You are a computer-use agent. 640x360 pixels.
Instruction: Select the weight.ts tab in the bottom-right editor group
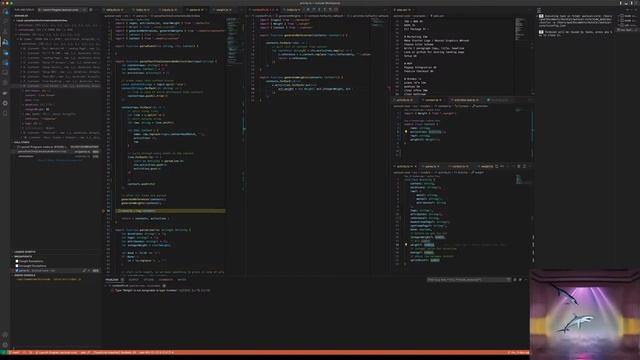(487, 167)
